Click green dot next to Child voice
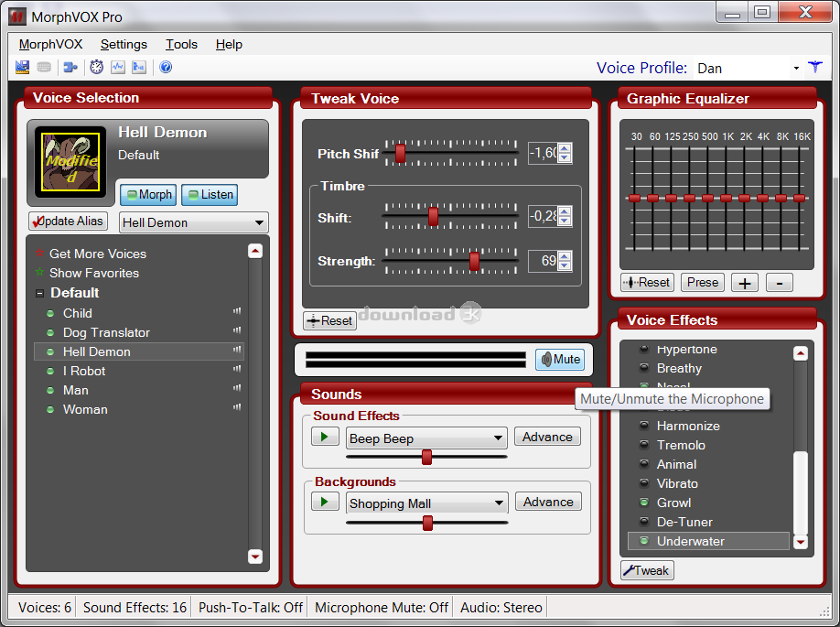This screenshot has height=627, width=840. coord(50,313)
